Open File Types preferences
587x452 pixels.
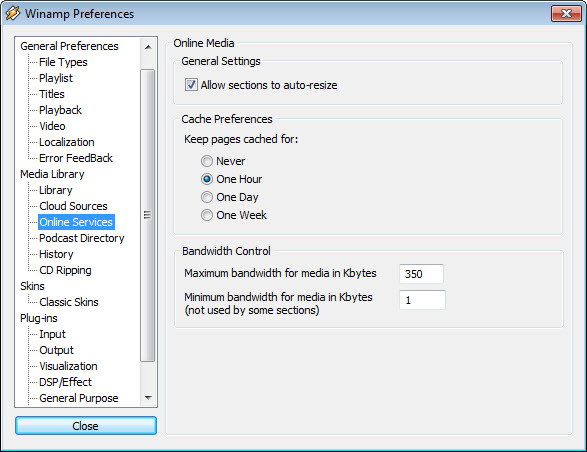pyautogui.click(x=63, y=62)
